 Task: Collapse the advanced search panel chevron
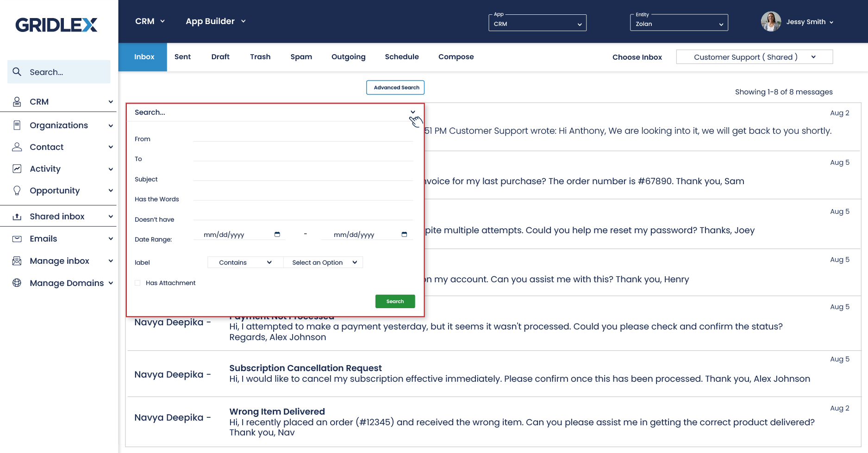tap(413, 112)
